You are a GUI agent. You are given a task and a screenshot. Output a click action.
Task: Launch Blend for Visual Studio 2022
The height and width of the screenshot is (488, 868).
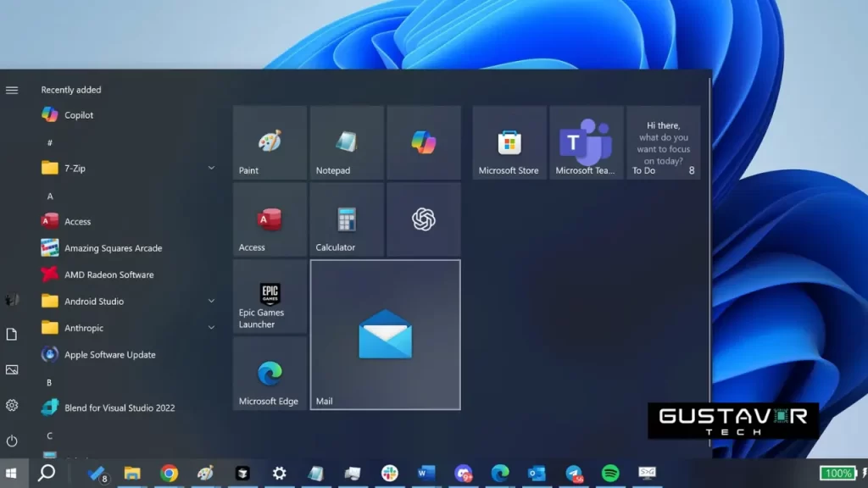tap(129, 408)
